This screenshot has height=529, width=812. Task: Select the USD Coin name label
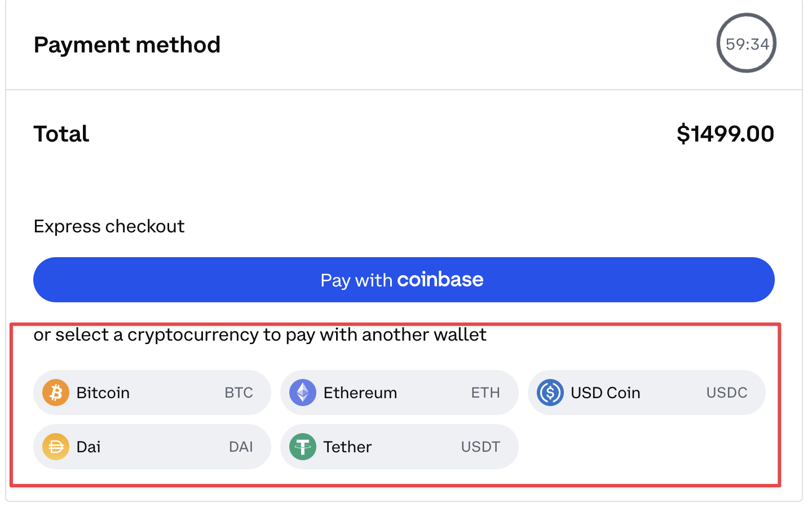[605, 393]
